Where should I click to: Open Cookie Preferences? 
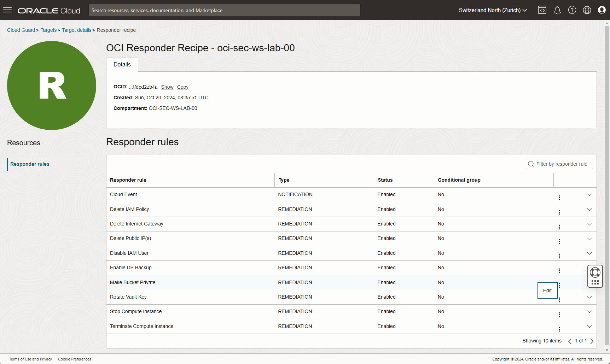coord(75,359)
